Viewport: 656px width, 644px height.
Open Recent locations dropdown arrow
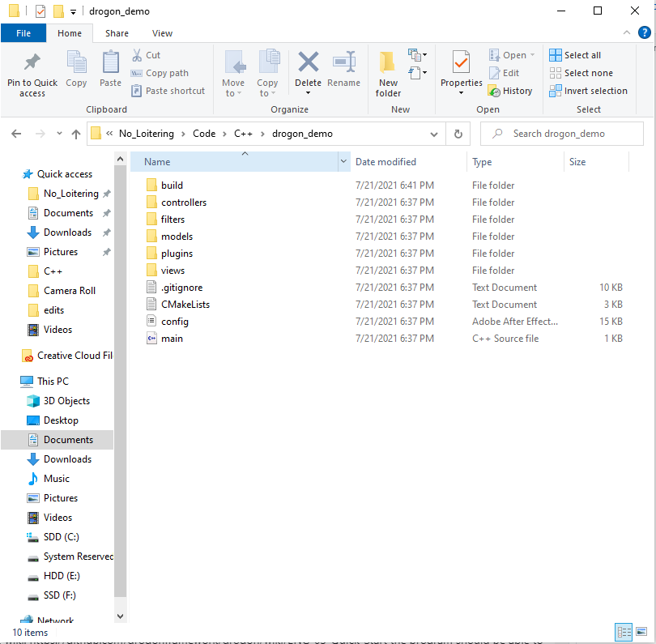click(x=59, y=134)
